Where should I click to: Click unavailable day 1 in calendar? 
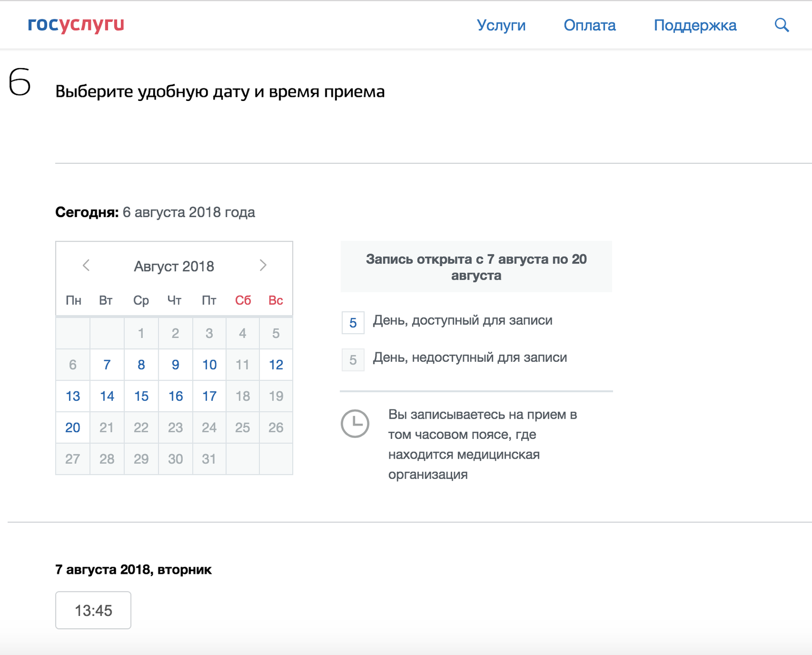coord(141,333)
